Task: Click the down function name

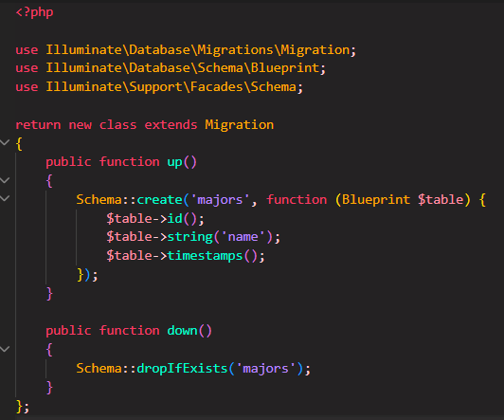Action: tap(182, 331)
